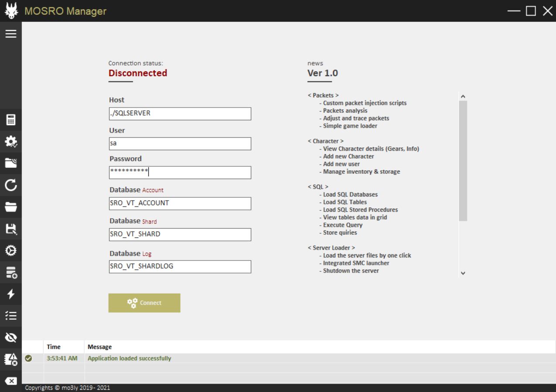
Task: Click the '< Character >' news heading
Action: (x=326, y=141)
